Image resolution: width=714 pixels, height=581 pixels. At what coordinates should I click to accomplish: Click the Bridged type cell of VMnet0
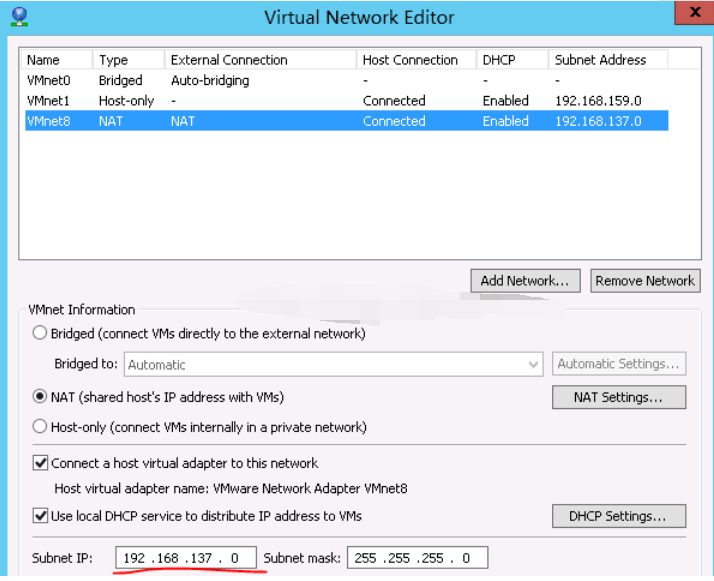(x=121, y=80)
